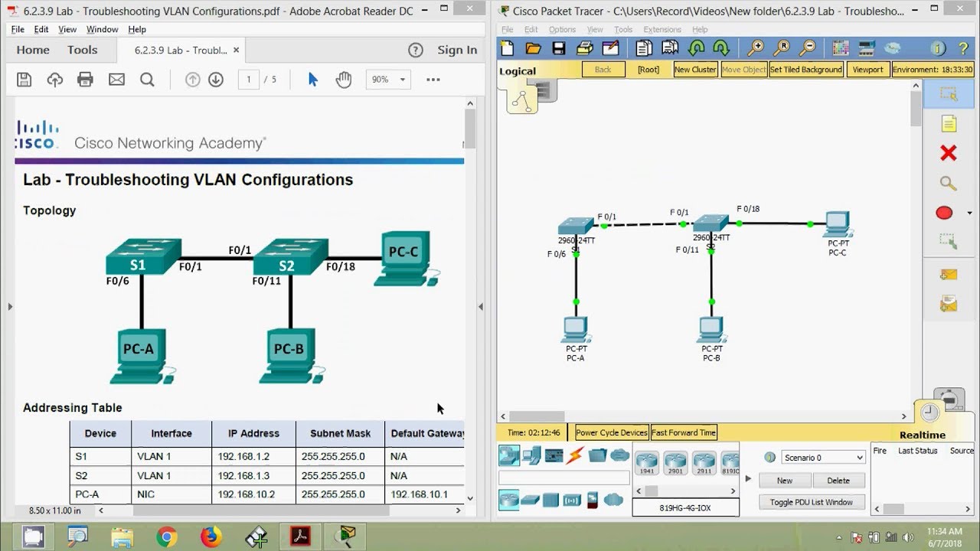This screenshot has height=551, width=980.
Task: Click Sign In in Acrobat
Action: point(457,50)
